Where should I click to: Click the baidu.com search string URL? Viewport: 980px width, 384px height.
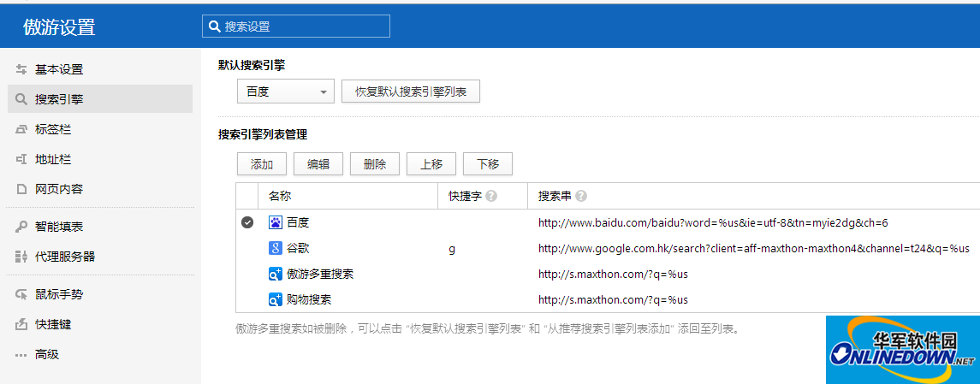pyautogui.click(x=713, y=222)
